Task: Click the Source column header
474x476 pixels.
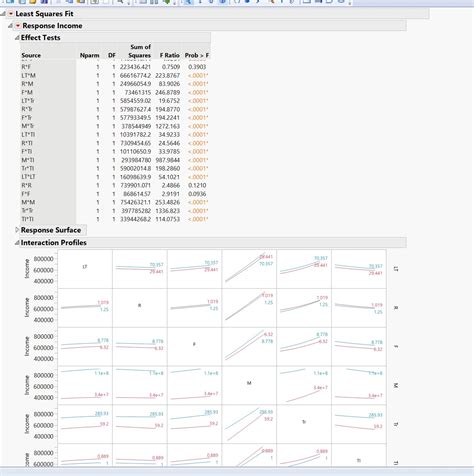Action: pyautogui.click(x=31, y=55)
